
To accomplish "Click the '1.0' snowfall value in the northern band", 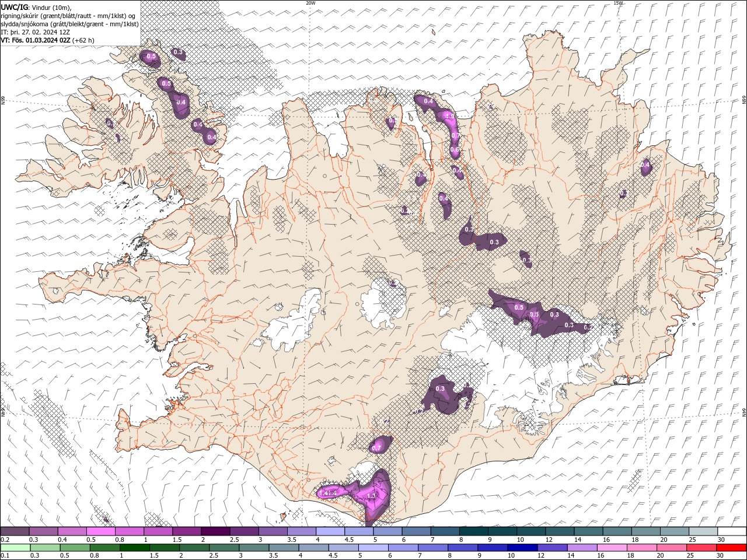I will point(449,116).
